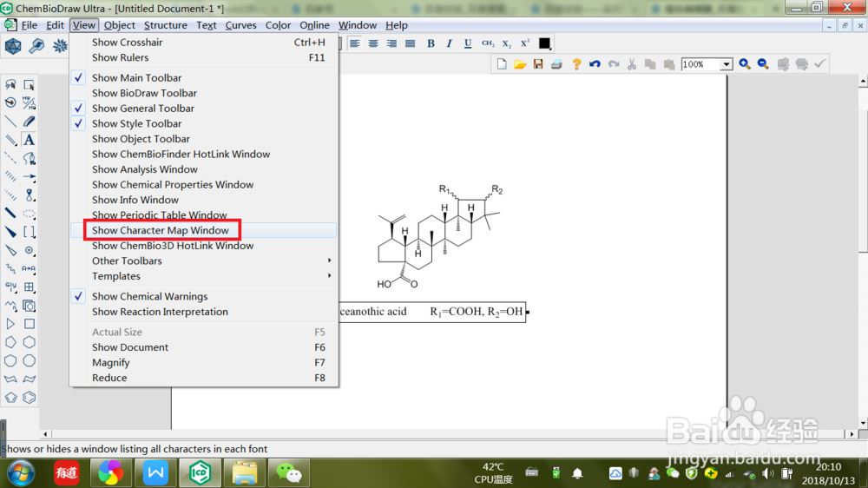Select the Cyclopentadiene ring tool
Viewport: 868px width, 488px height.
click(10, 398)
